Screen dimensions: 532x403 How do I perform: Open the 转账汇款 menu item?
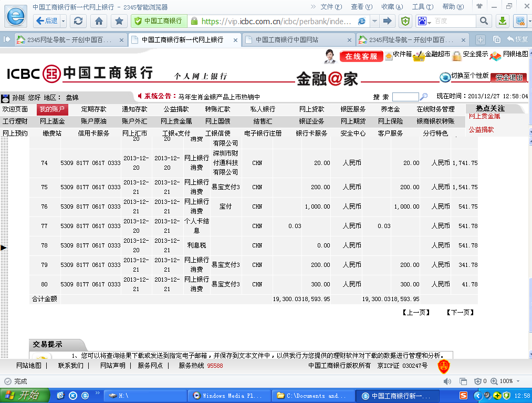pos(217,109)
